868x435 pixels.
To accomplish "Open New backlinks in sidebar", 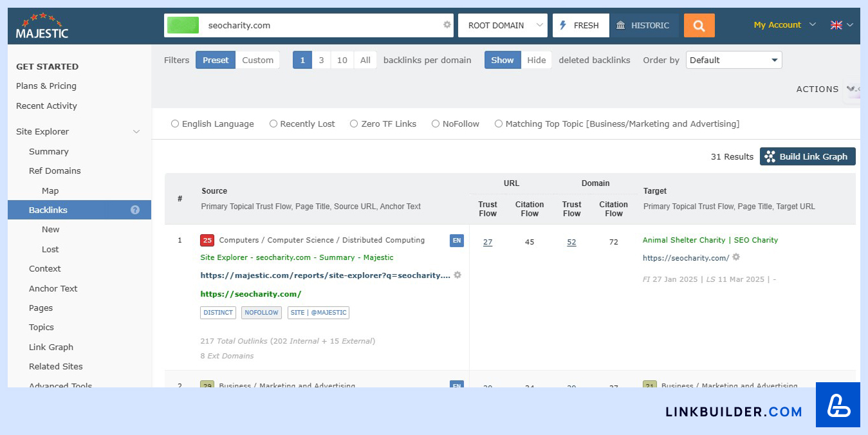I will [x=51, y=229].
